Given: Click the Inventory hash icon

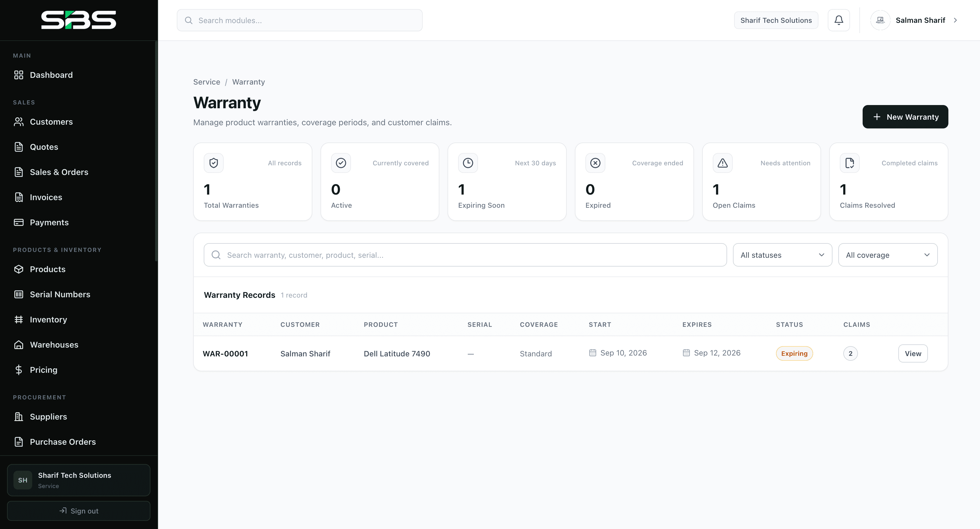Looking at the screenshot, I should coord(19,320).
